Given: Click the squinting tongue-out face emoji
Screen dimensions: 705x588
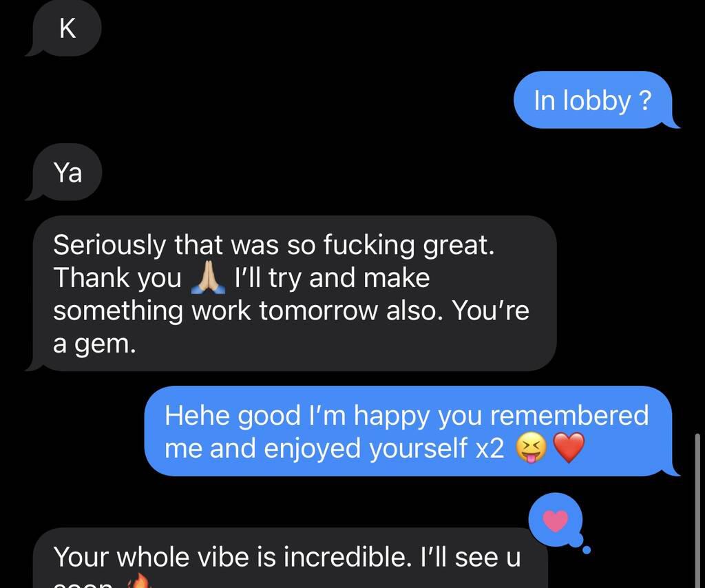Looking at the screenshot, I should pyautogui.click(x=531, y=448).
